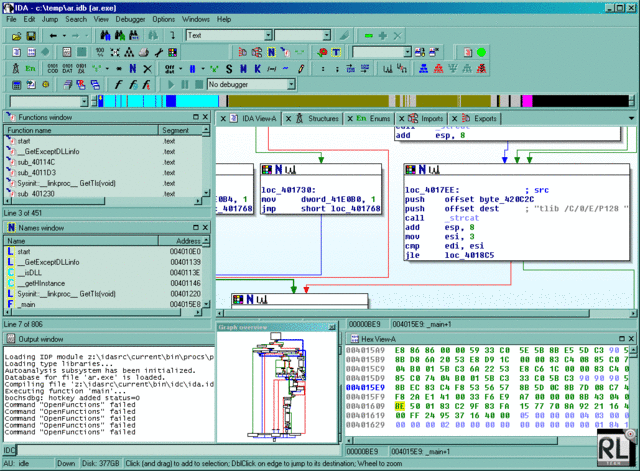Open a file with the folder toolbar icon

click(x=16, y=36)
